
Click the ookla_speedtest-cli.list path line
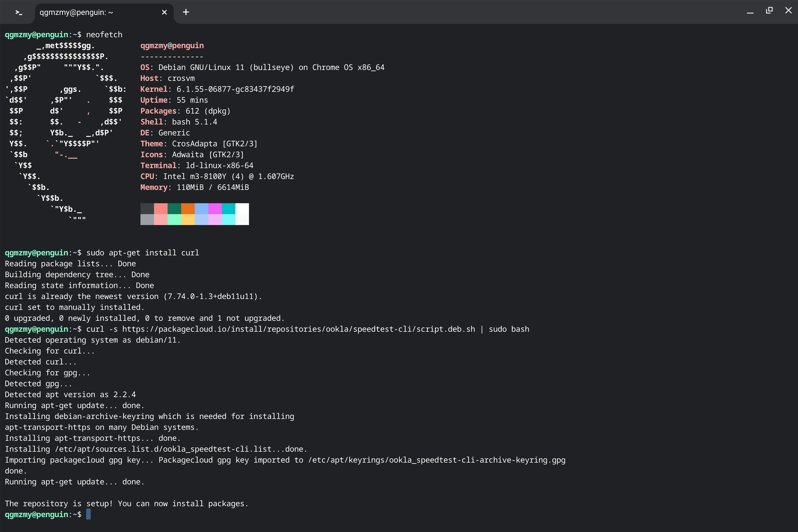coord(156,449)
